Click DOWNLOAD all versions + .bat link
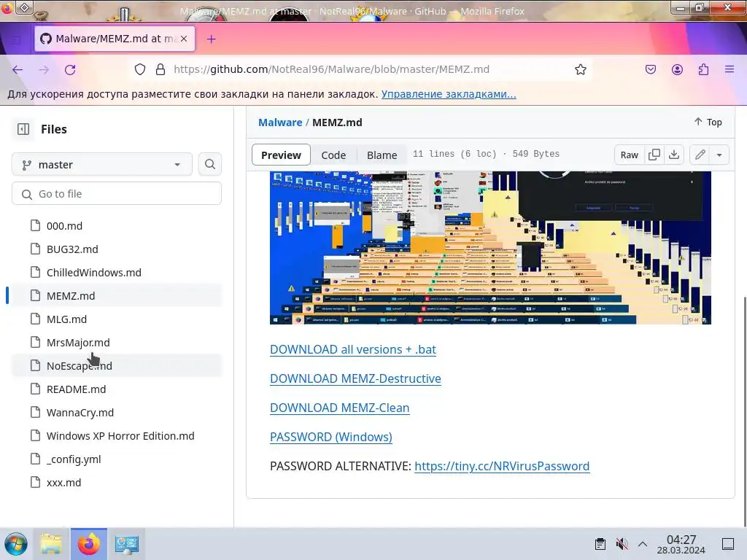 352,349
